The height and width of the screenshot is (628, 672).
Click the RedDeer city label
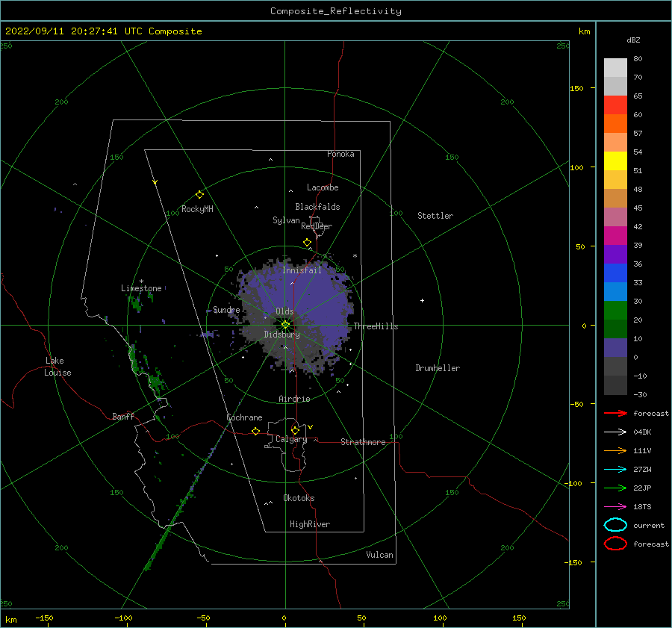click(317, 226)
